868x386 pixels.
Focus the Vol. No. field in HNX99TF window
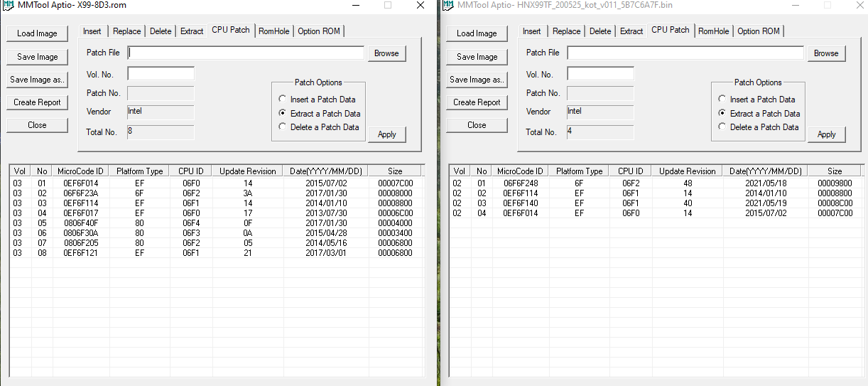600,74
